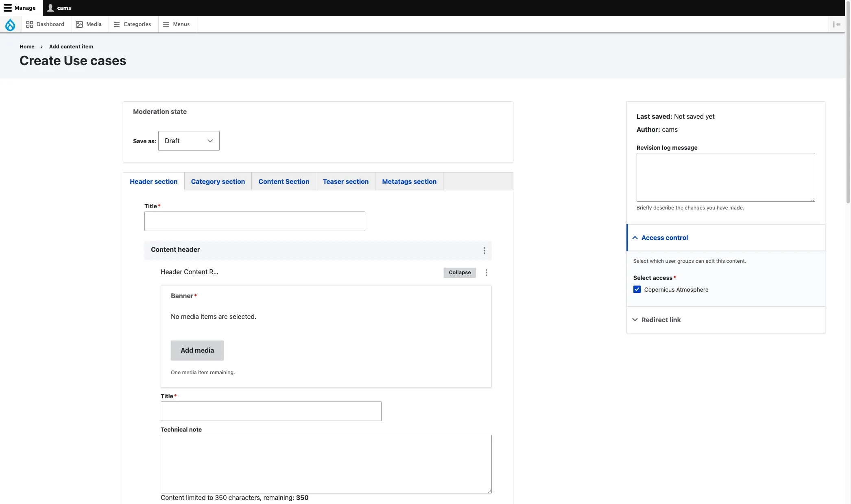Open Content header options kebab menu

point(484,250)
